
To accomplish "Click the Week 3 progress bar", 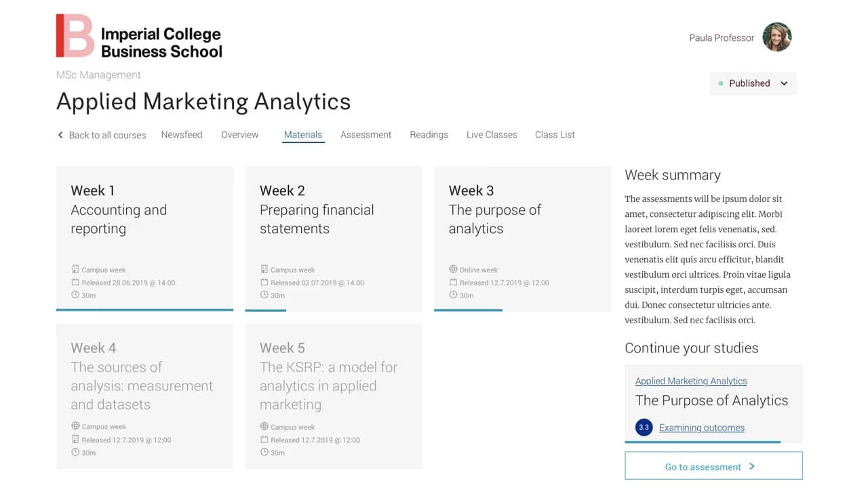I will click(x=468, y=310).
